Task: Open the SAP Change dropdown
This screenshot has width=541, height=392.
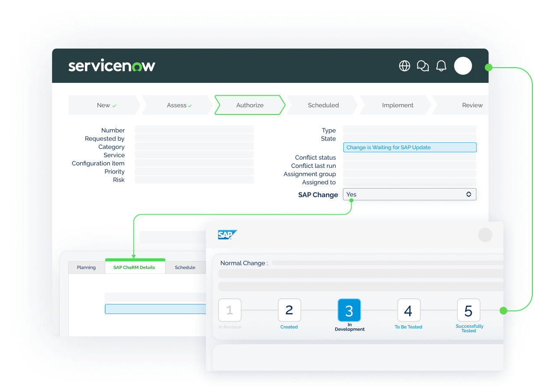Action: (409, 194)
